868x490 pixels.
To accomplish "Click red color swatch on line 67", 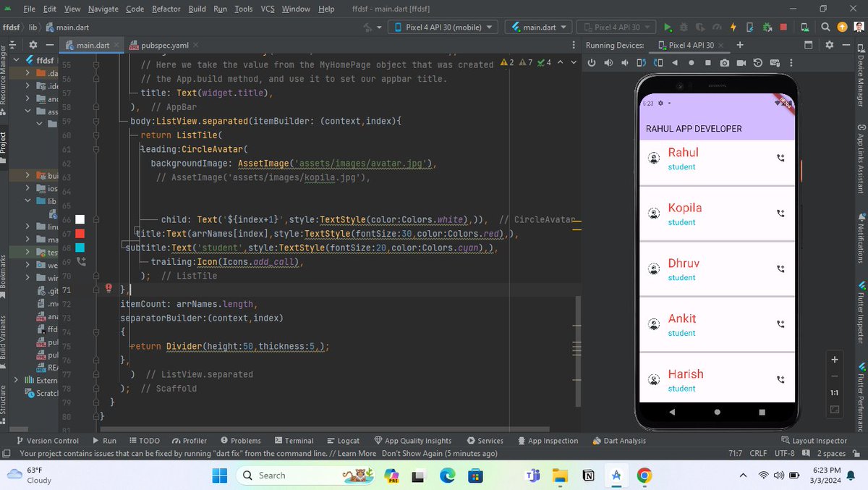I will [80, 233].
